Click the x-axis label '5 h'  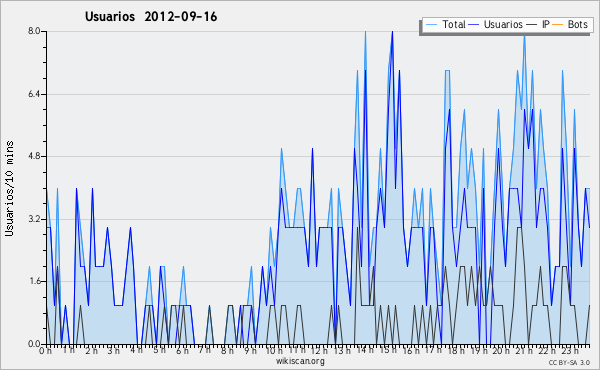(x=159, y=350)
